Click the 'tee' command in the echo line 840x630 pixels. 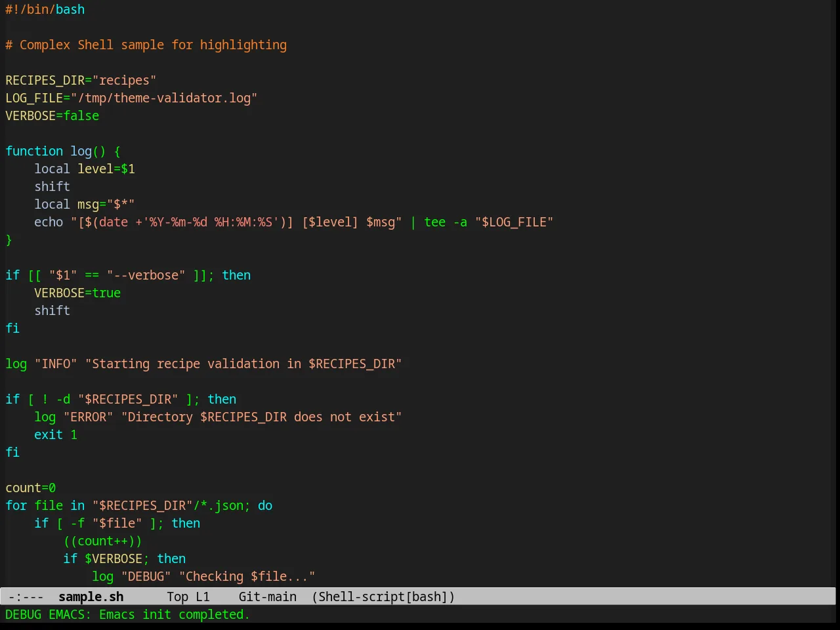coord(434,222)
